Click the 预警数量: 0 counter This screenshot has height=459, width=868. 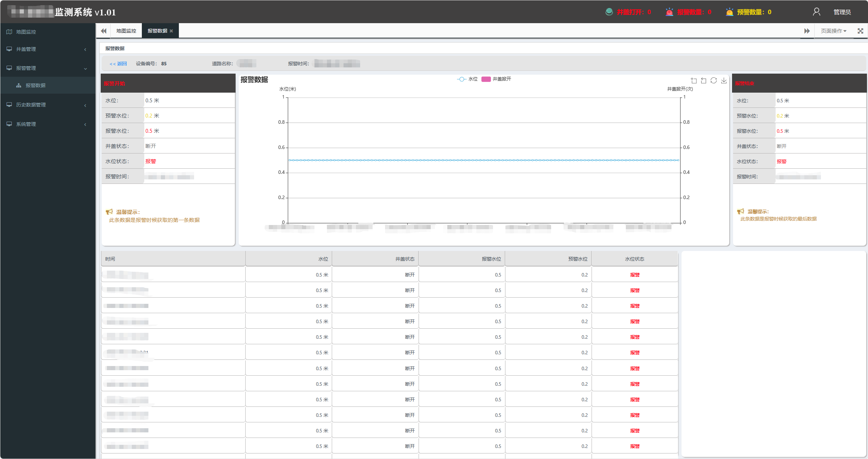click(754, 12)
